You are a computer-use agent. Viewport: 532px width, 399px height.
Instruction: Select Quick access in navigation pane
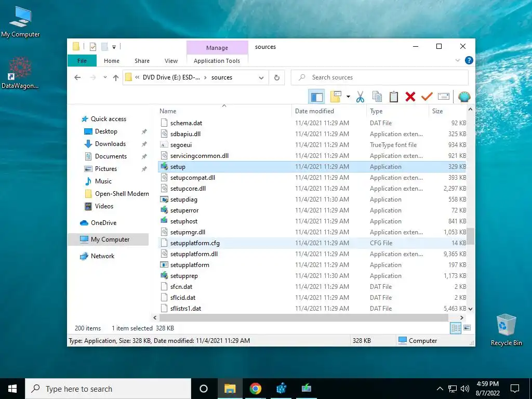tap(108, 119)
